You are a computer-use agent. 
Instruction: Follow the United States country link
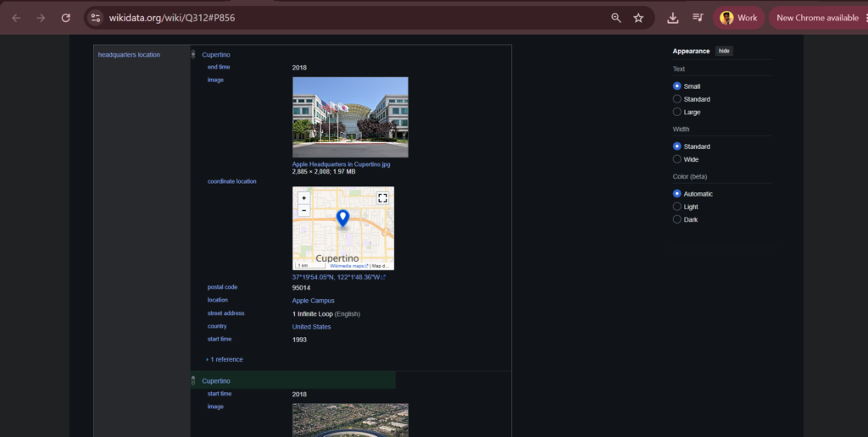[312, 327]
